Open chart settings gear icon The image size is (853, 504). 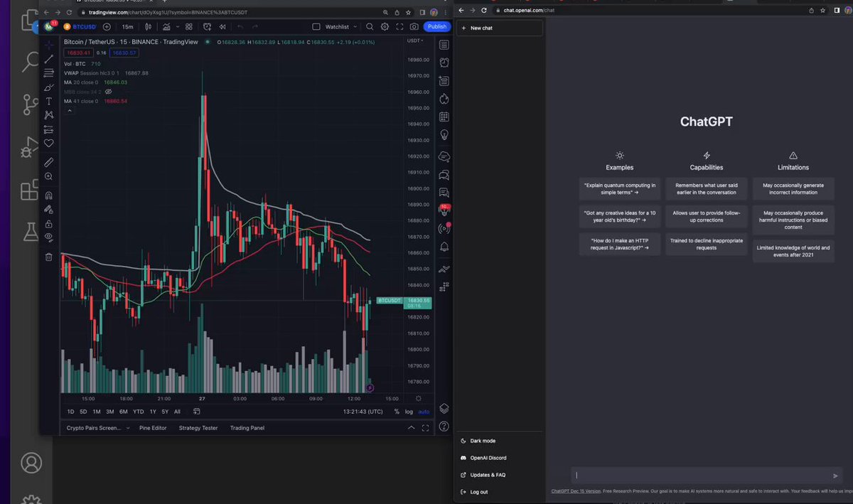[385, 26]
